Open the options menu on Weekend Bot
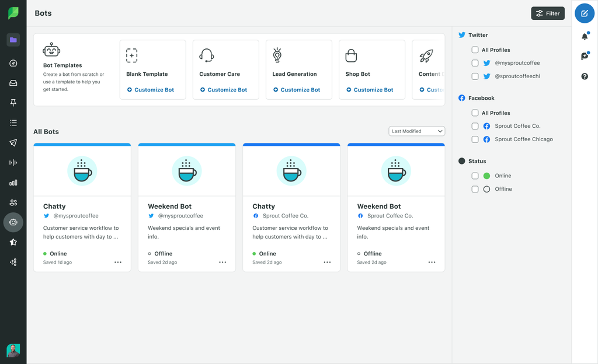 click(222, 262)
